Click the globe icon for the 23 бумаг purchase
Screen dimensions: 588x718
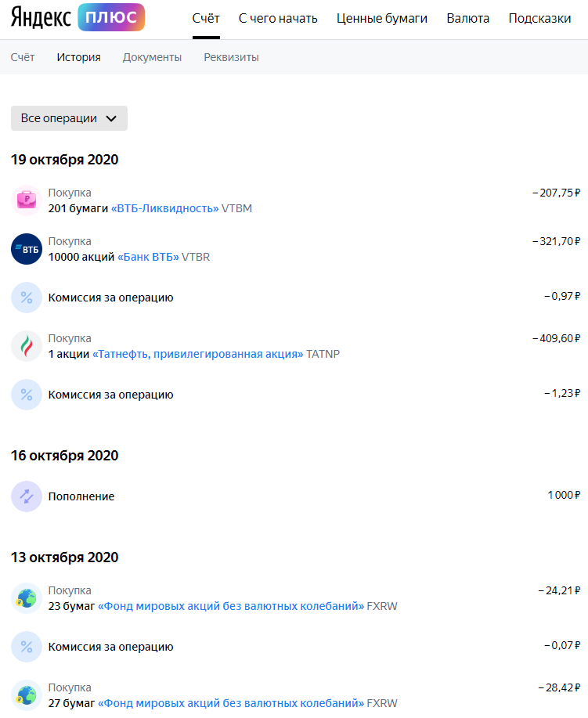[x=27, y=598]
